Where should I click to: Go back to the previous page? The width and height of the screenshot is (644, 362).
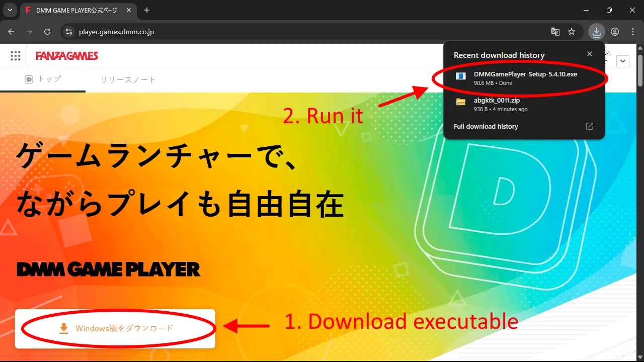coord(11,32)
